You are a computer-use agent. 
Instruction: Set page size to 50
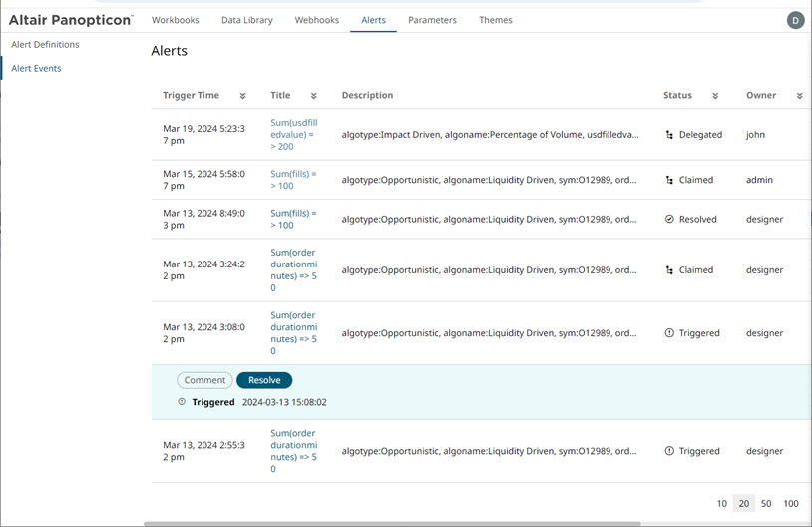pyautogui.click(x=766, y=504)
